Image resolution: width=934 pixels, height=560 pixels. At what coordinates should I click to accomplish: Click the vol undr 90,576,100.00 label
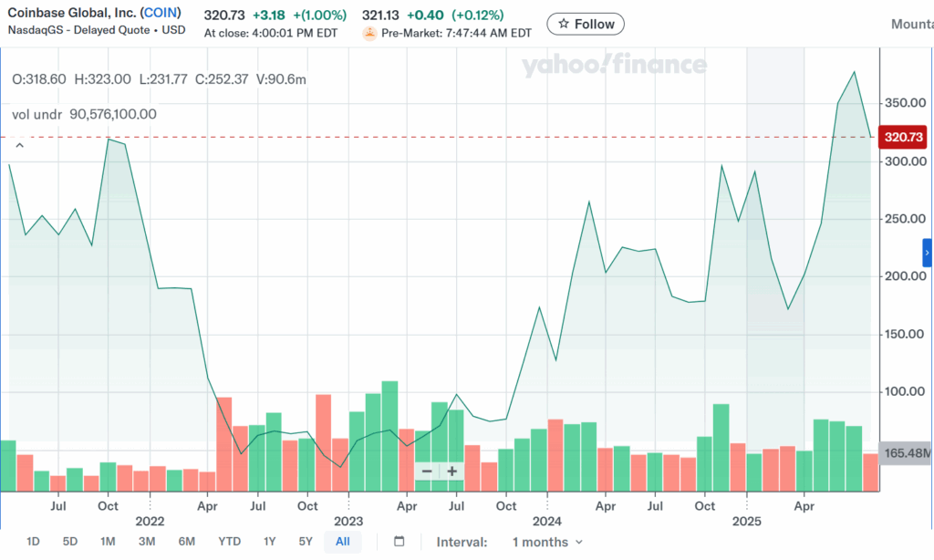click(84, 114)
